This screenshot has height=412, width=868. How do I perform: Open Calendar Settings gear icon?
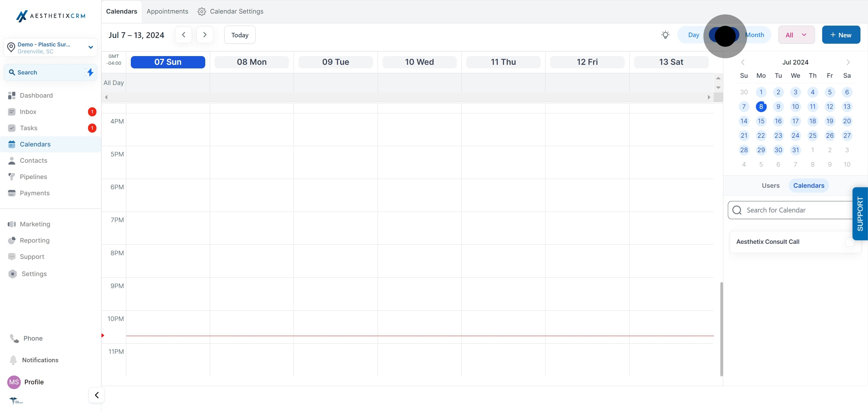pyautogui.click(x=202, y=11)
